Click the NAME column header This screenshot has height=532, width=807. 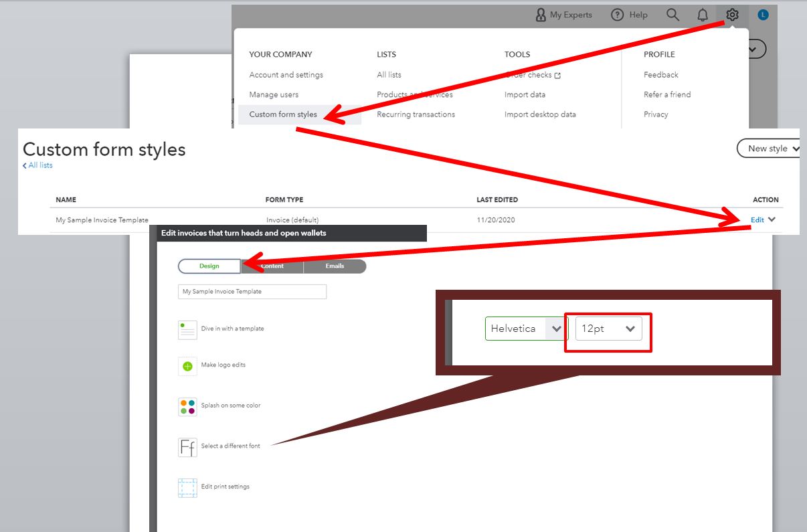tap(66, 199)
